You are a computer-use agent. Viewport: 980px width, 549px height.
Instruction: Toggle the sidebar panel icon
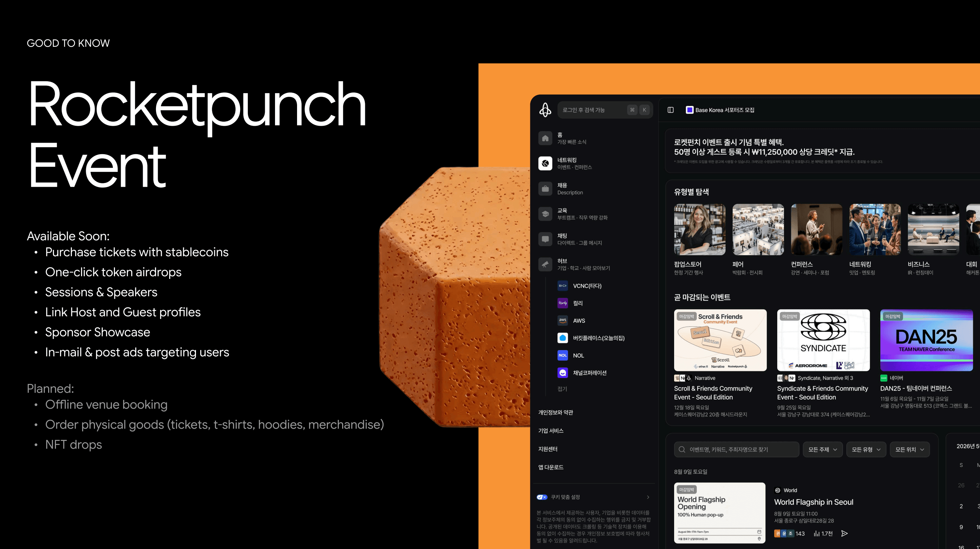(x=670, y=110)
